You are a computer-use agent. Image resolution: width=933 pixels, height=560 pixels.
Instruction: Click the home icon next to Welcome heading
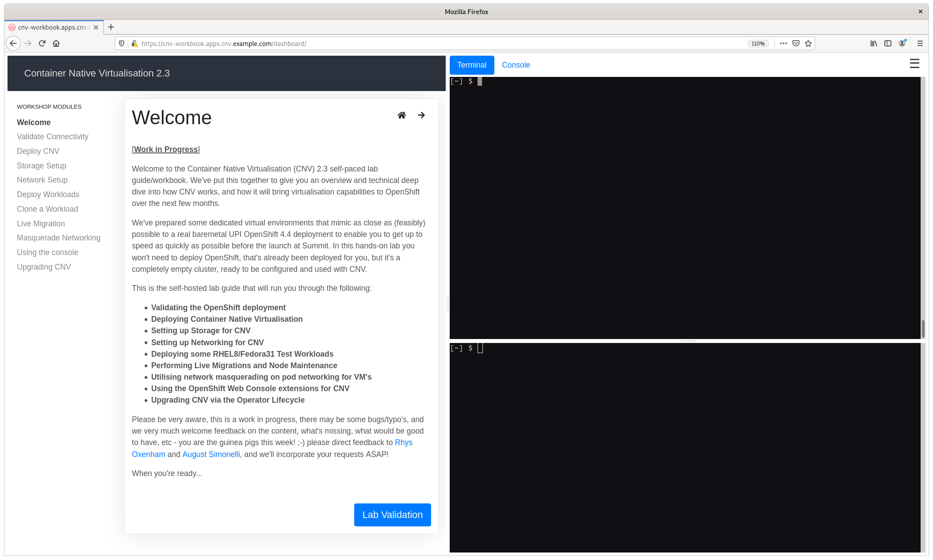(401, 115)
